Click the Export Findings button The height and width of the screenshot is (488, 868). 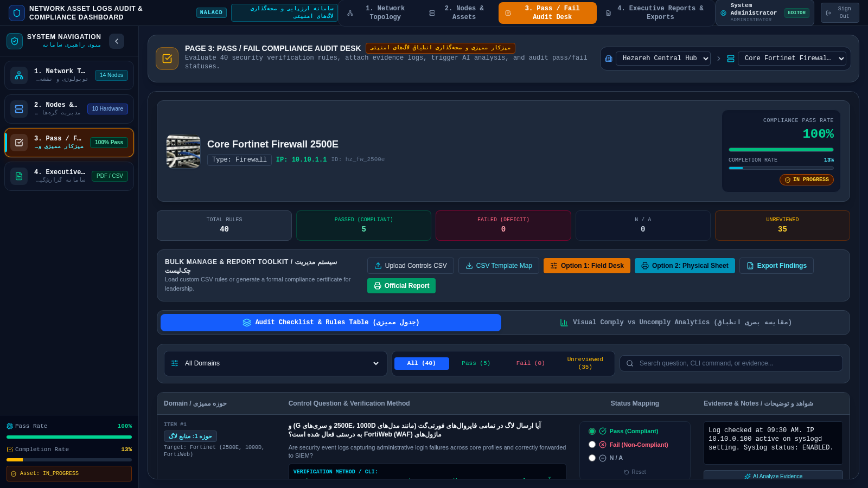point(776,266)
